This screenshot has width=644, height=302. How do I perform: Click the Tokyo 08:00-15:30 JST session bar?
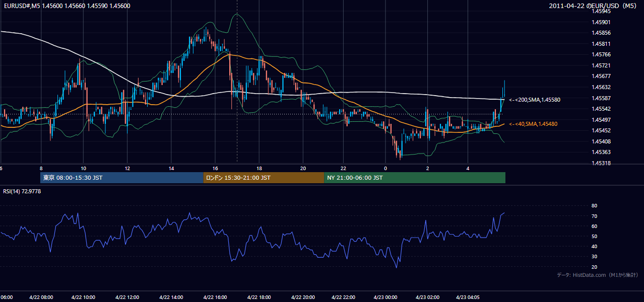pos(122,178)
